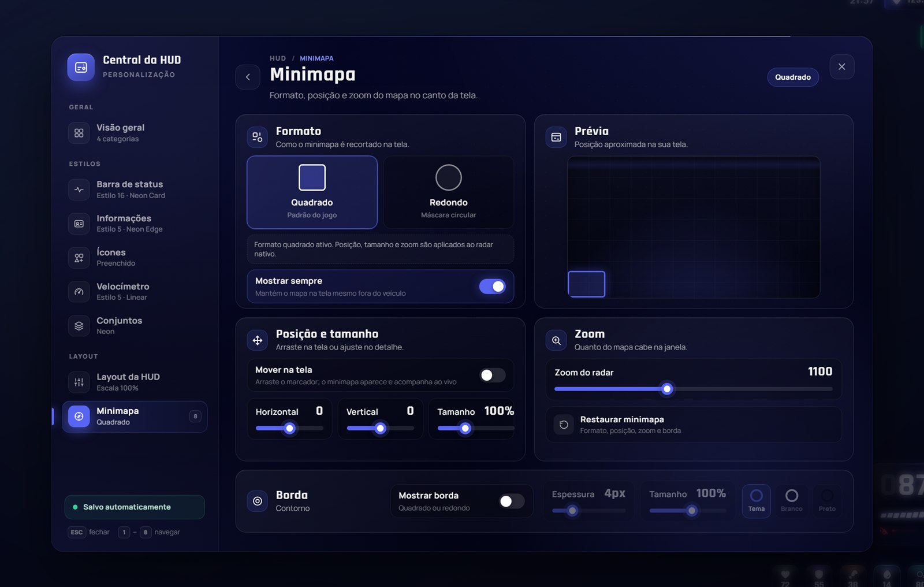The width and height of the screenshot is (924, 587).
Task: Select the Quadrado square shape option
Action: (x=312, y=192)
